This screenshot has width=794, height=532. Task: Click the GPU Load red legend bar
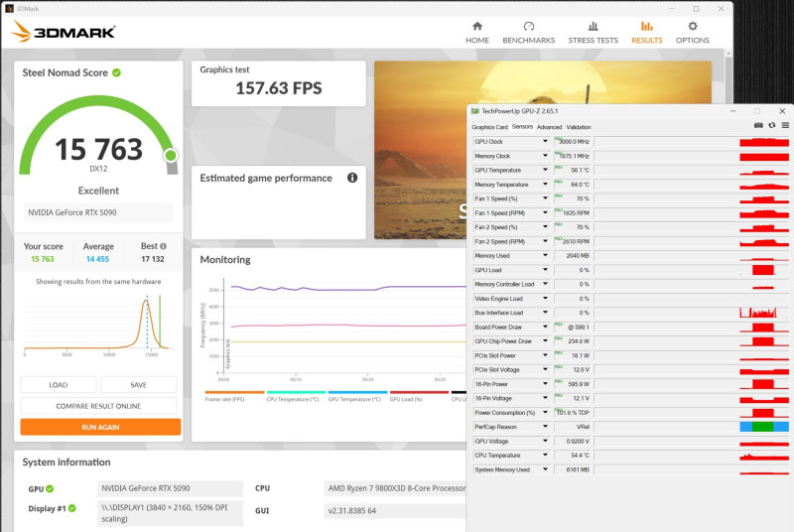pyautogui.click(x=419, y=392)
